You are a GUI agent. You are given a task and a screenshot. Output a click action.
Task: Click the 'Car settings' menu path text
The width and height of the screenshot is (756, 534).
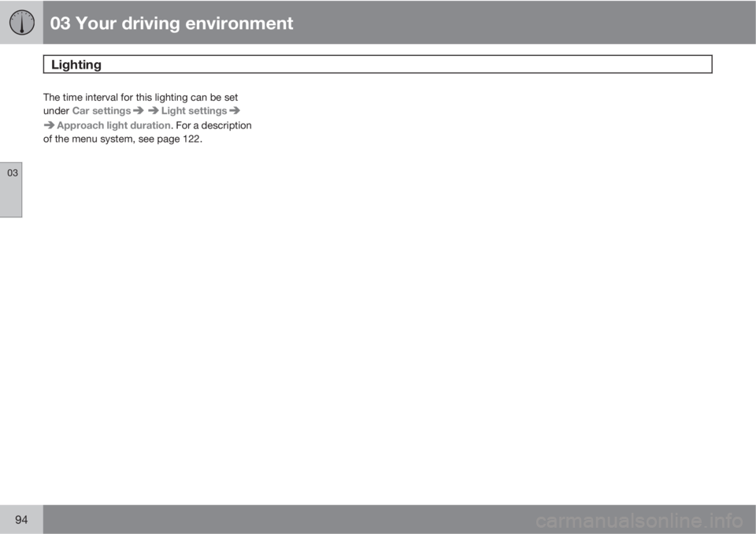point(102,111)
